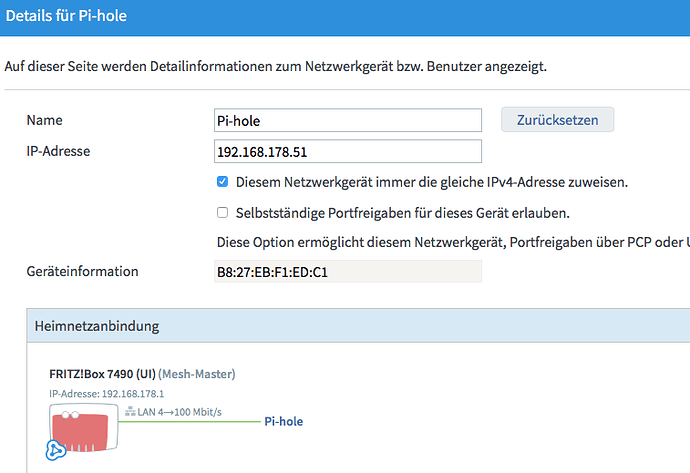Open the Pi-hole device link
The width and height of the screenshot is (690, 473).
[x=283, y=422]
